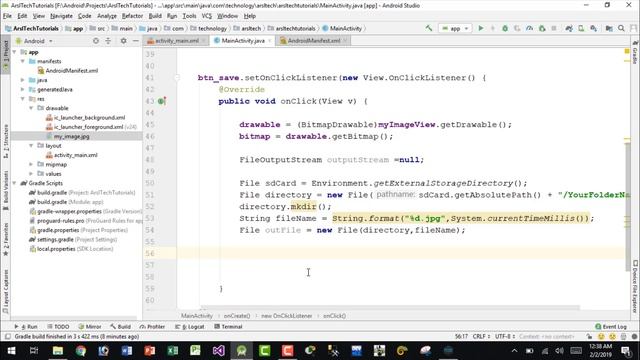Click the editor vertical scrollbar
Image resolution: width=640 pixels, height=360 pixels.
coord(628,206)
